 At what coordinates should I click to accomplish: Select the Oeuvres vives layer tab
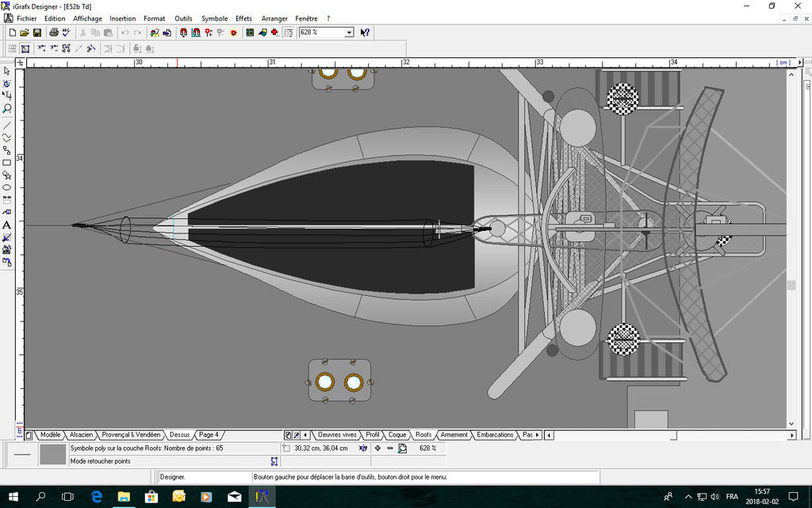(x=337, y=435)
